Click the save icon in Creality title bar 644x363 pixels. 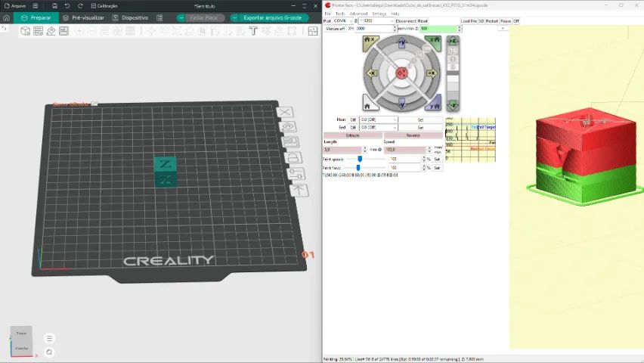click(x=54, y=6)
